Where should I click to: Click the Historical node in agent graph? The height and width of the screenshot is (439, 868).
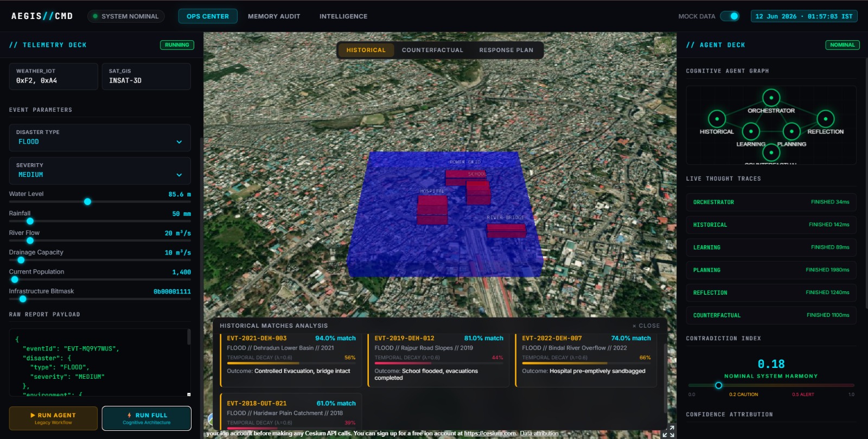717,118
